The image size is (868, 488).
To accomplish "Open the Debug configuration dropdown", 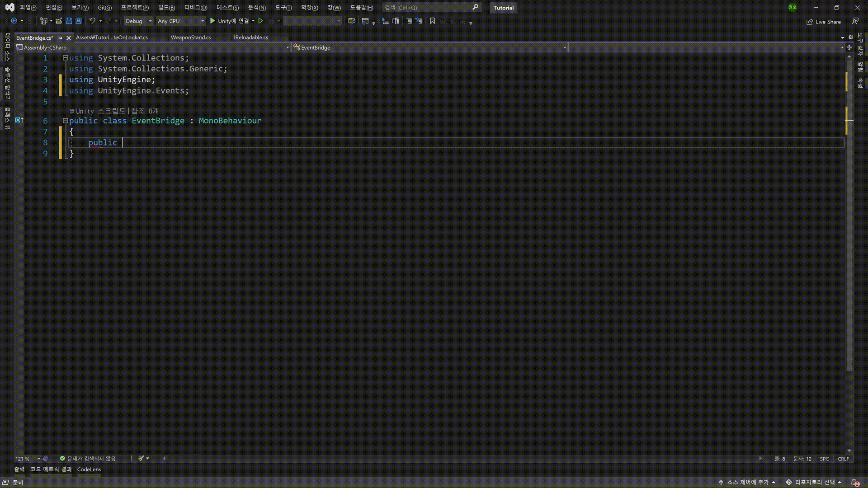I will (x=138, y=21).
